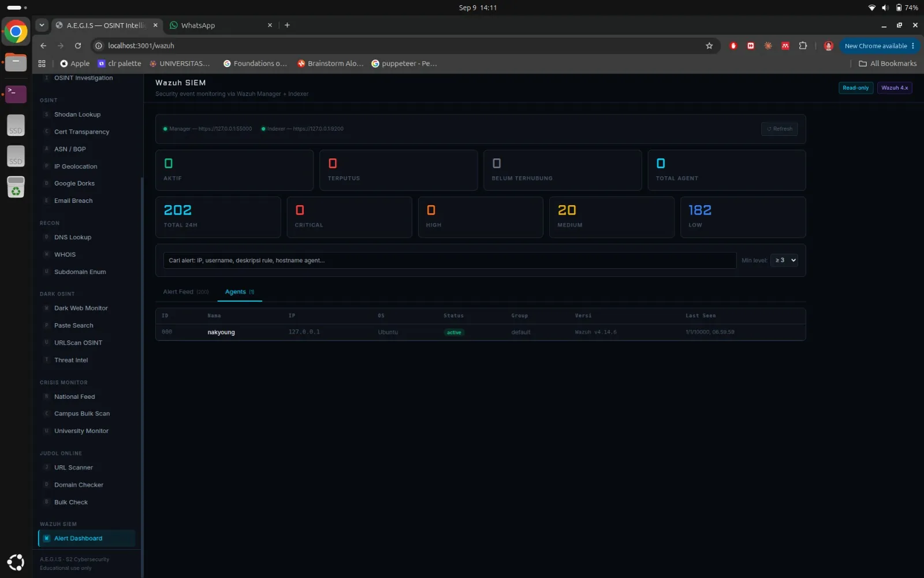Go back to the previous page
Viewport: 924px width, 578px height.
click(x=43, y=46)
